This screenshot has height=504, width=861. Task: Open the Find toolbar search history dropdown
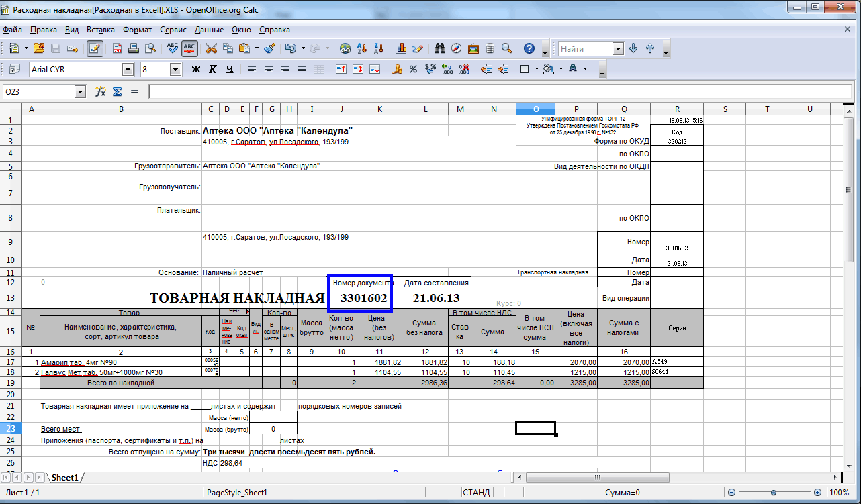tap(618, 48)
